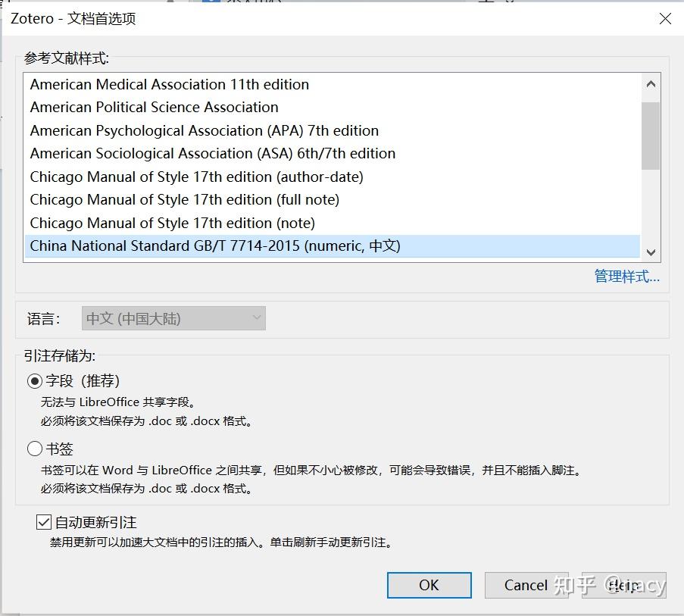Pick American Medical Association 11th edition style

(x=168, y=84)
